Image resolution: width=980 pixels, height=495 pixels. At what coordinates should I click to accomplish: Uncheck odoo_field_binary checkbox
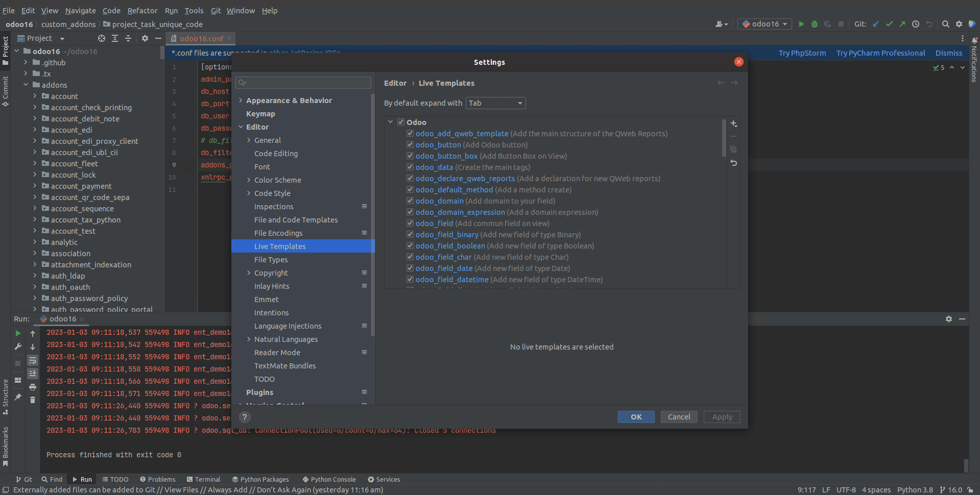click(410, 234)
